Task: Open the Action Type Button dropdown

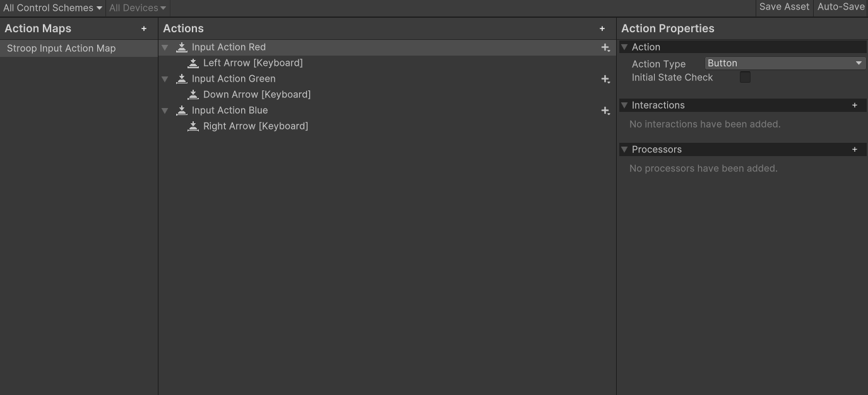Action: pos(785,63)
